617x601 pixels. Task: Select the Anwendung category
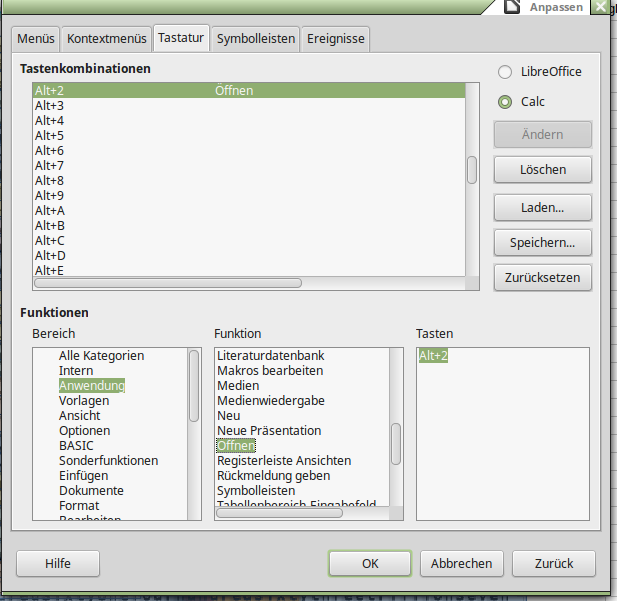[92, 385]
